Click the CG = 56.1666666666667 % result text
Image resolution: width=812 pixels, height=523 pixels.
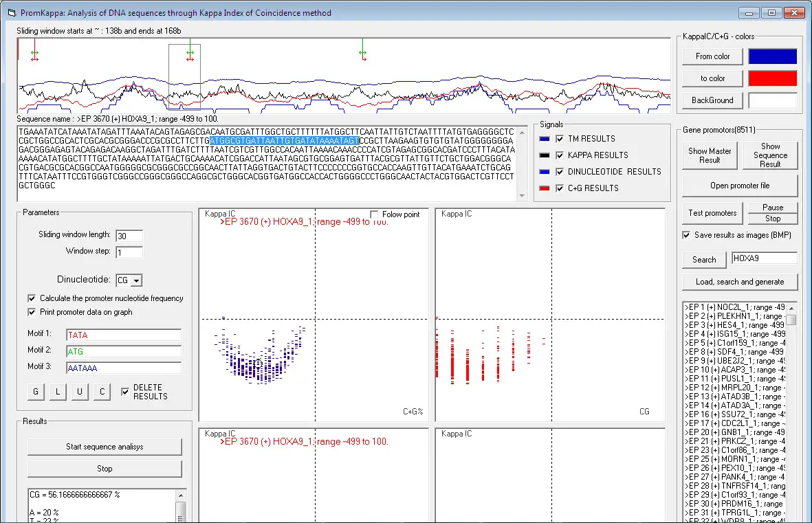(x=74, y=495)
